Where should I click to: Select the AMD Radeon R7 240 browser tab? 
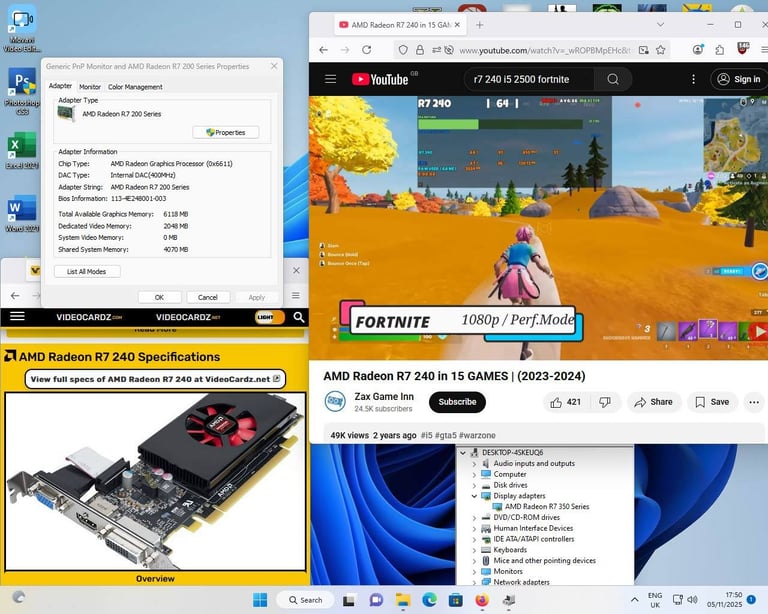pos(400,25)
